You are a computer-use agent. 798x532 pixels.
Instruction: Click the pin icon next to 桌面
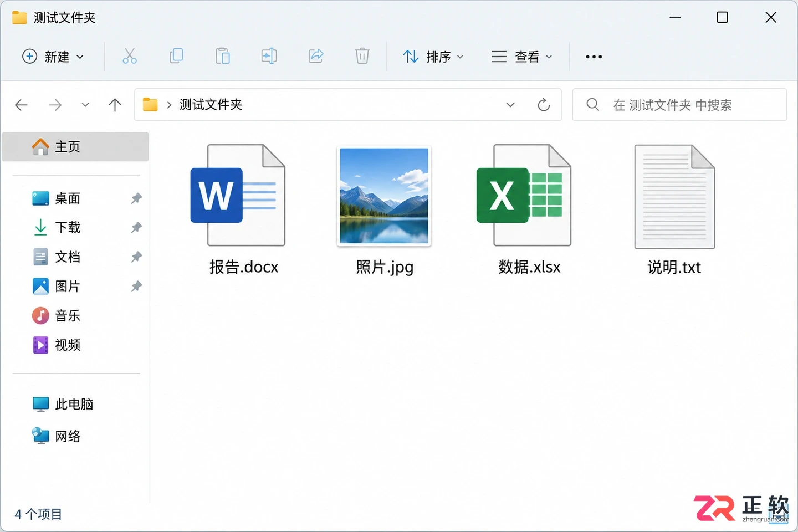pos(136,198)
